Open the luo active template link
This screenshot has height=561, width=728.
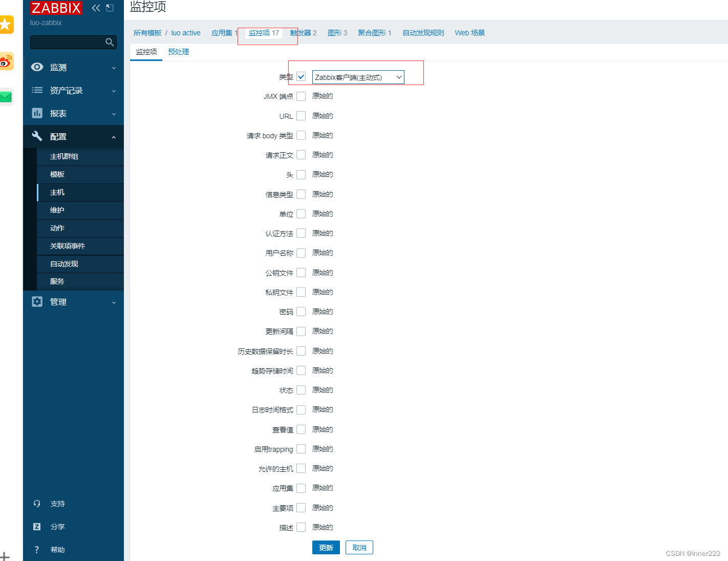point(186,33)
